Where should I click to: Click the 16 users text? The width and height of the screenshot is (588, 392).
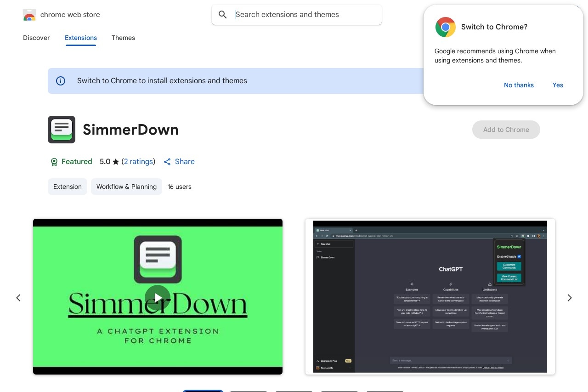pos(180,187)
